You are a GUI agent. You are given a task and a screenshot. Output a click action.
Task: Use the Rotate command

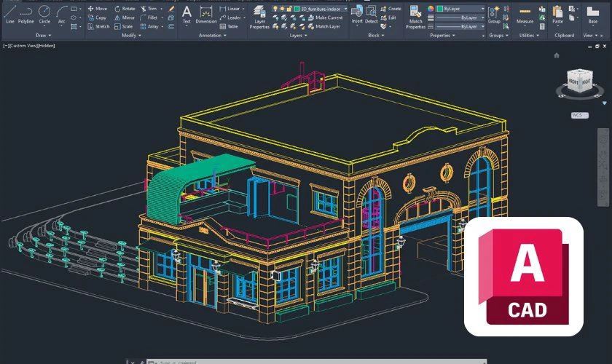(x=125, y=8)
